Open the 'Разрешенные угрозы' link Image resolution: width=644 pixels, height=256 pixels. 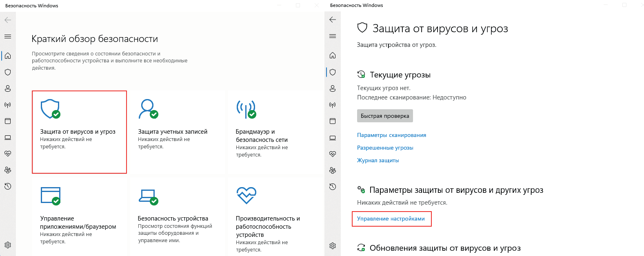[x=385, y=148]
